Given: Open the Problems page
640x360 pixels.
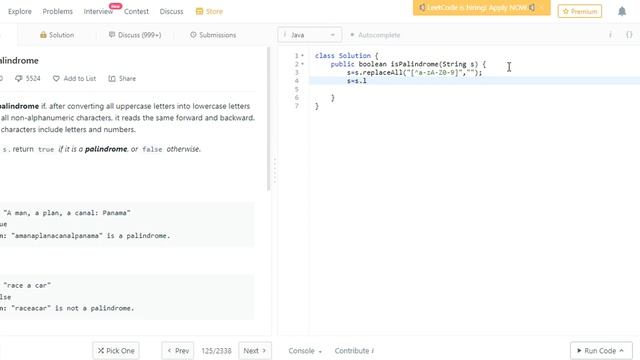Looking at the screenshot, I should (58, 11).
